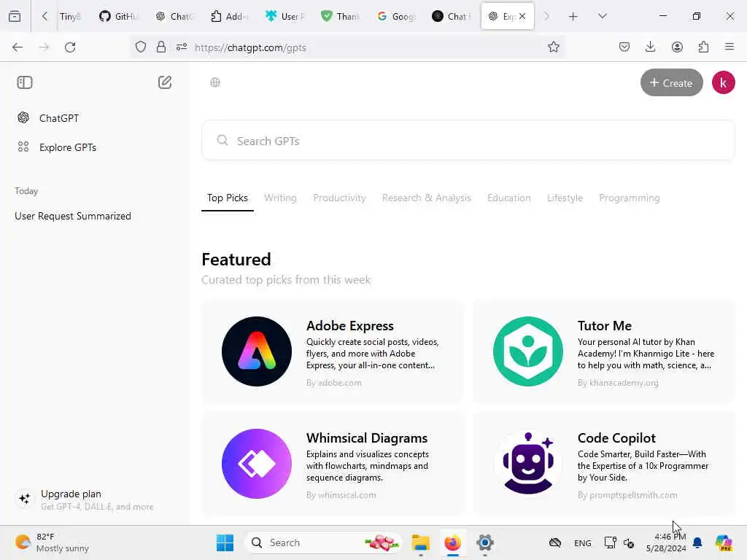Bookmark this page with the star icon
The image size is (747, 560).
point(553,47)
